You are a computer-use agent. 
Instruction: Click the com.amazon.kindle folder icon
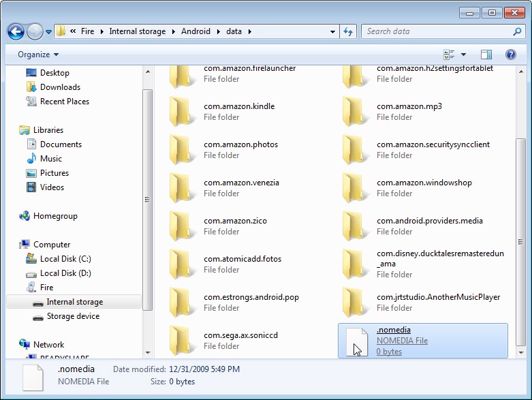coord(181,111)
